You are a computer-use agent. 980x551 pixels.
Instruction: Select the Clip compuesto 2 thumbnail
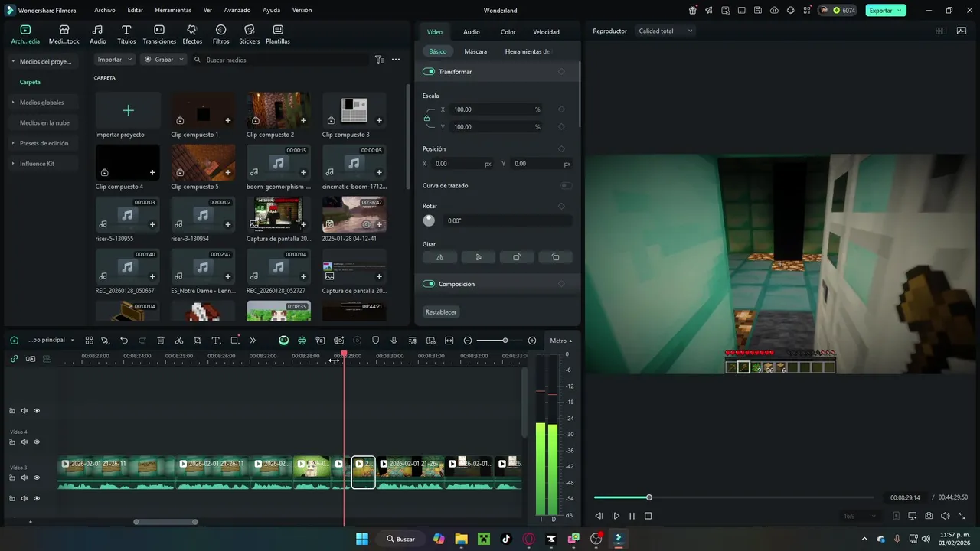pos(278,110)
